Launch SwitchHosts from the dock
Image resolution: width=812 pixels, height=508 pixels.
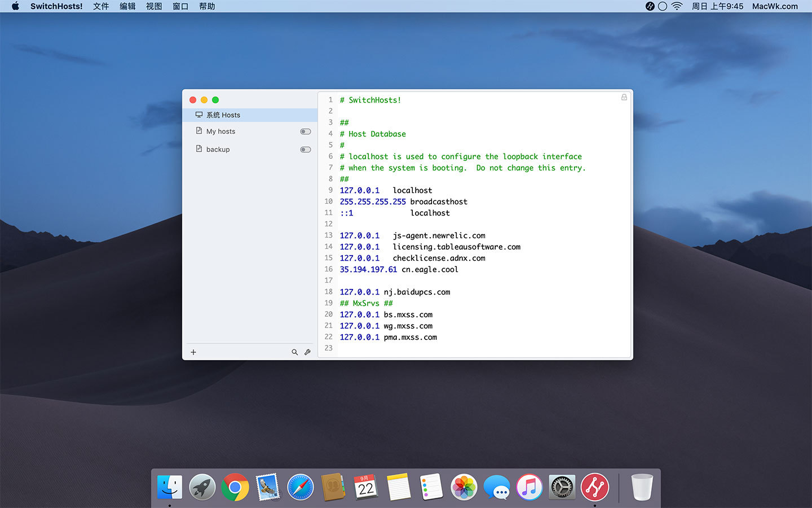coord(594,487)
